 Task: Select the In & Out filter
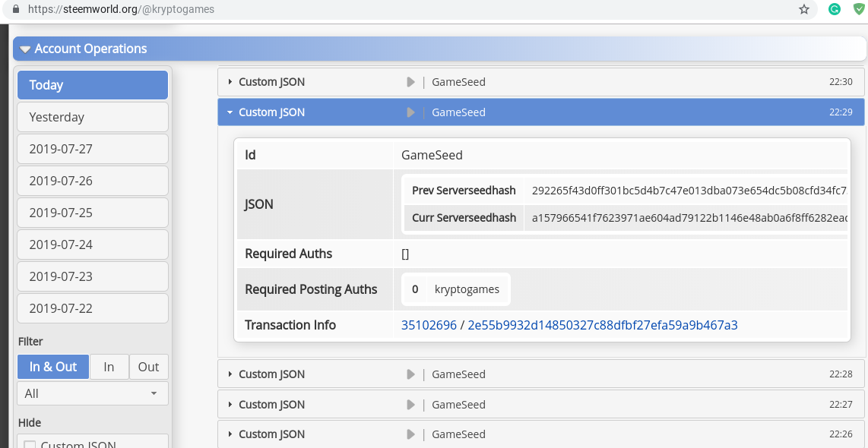(x=53, y=367)
